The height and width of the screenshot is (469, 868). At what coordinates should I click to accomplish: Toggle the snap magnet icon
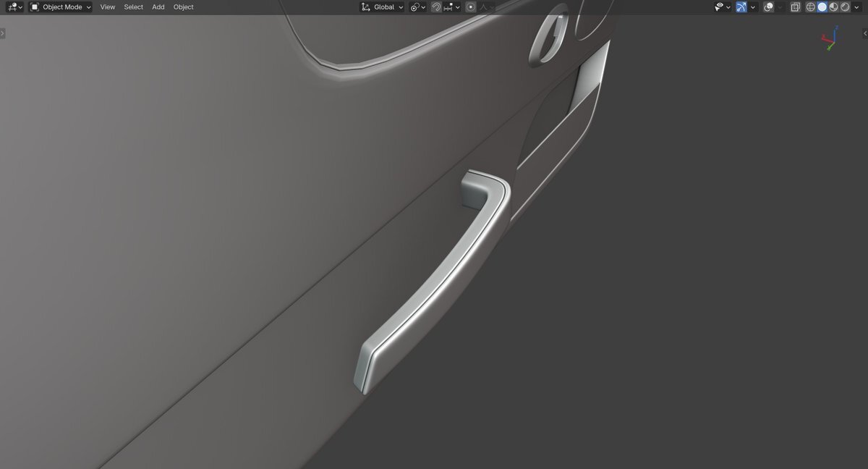pyautogui.click(x=436, y=7)
